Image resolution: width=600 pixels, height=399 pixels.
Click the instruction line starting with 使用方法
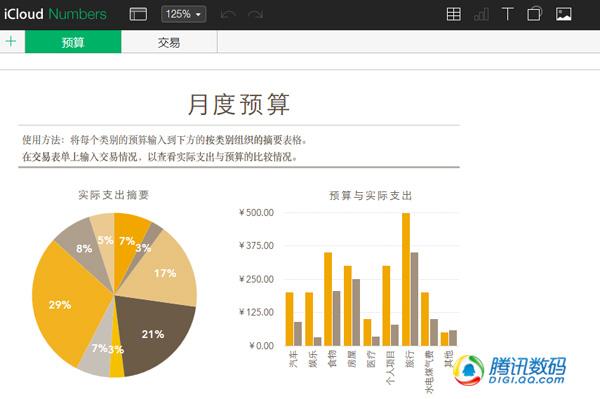165,140
